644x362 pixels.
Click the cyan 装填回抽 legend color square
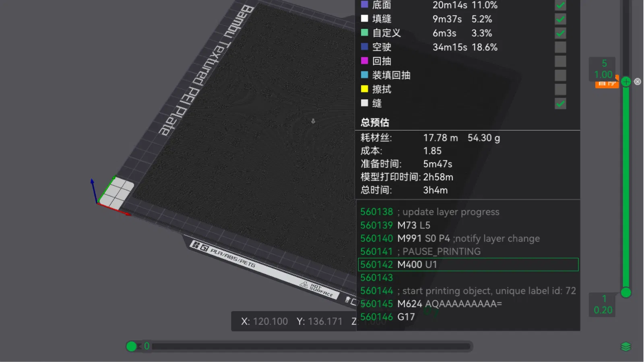[x=365, y=75]
